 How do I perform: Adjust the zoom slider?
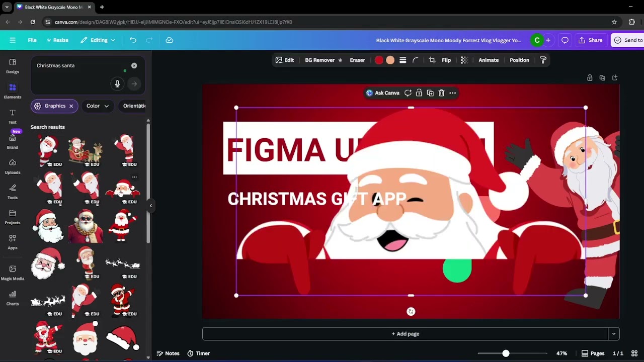point(506,353)
